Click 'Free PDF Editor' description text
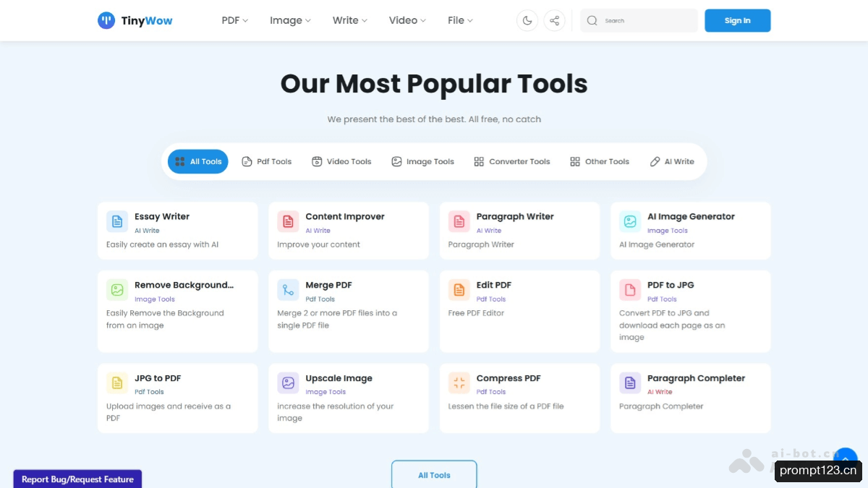 [x=477, y=313]
